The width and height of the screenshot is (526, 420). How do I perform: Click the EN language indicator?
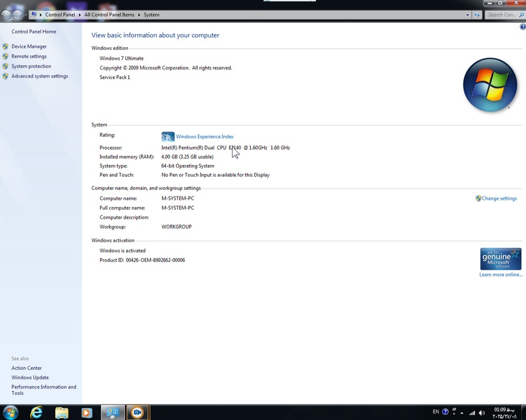coord(436,412)
